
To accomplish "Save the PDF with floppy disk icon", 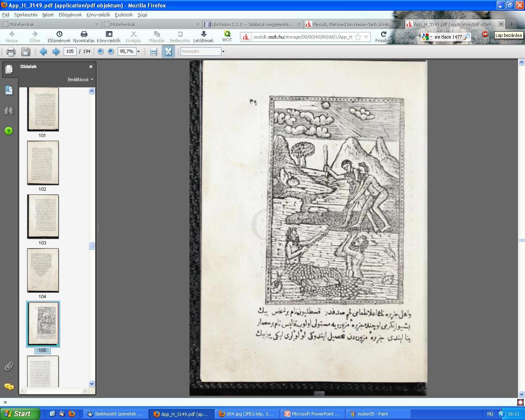I will point(25,52).
